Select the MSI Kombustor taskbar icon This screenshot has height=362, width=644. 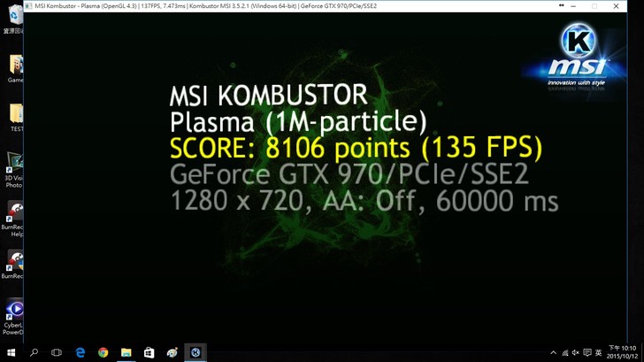[x=195, y=352]
